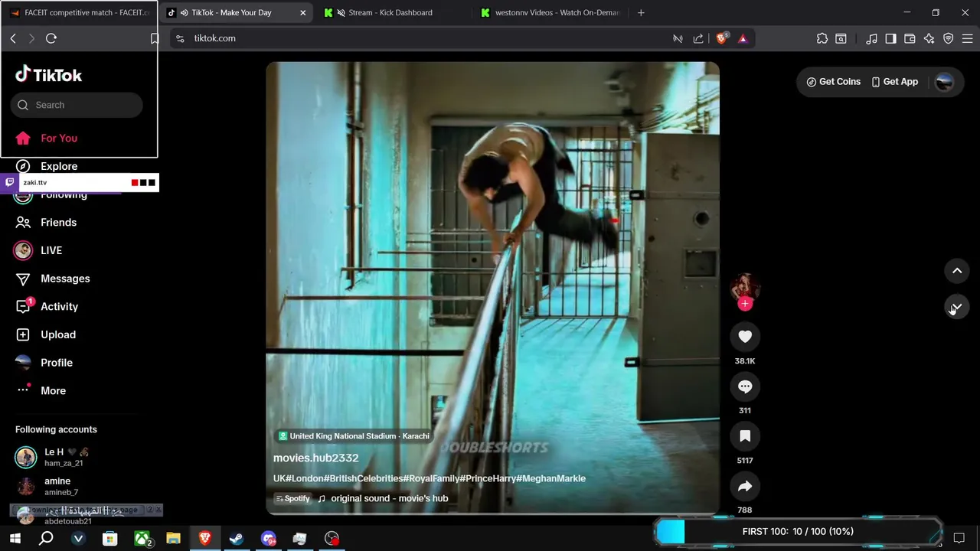Open browser extensions puzzle icon
980x551 pixels.
822,38
